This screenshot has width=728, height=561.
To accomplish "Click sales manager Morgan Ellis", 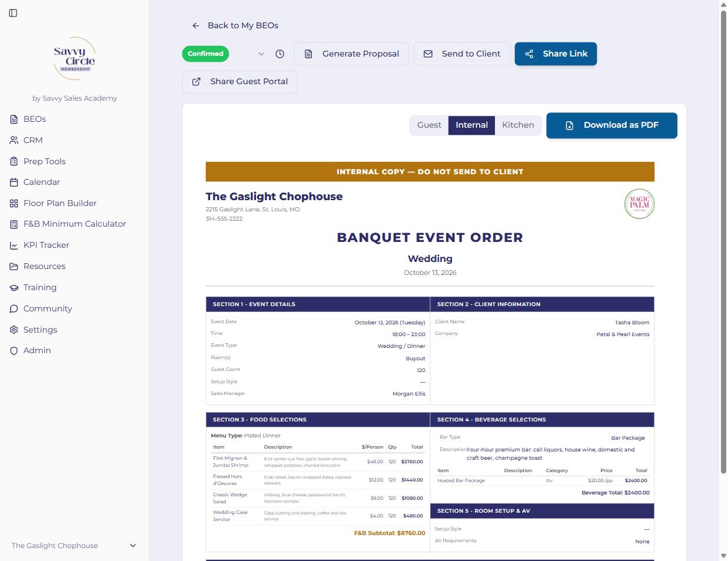I will tap(408, 394).
